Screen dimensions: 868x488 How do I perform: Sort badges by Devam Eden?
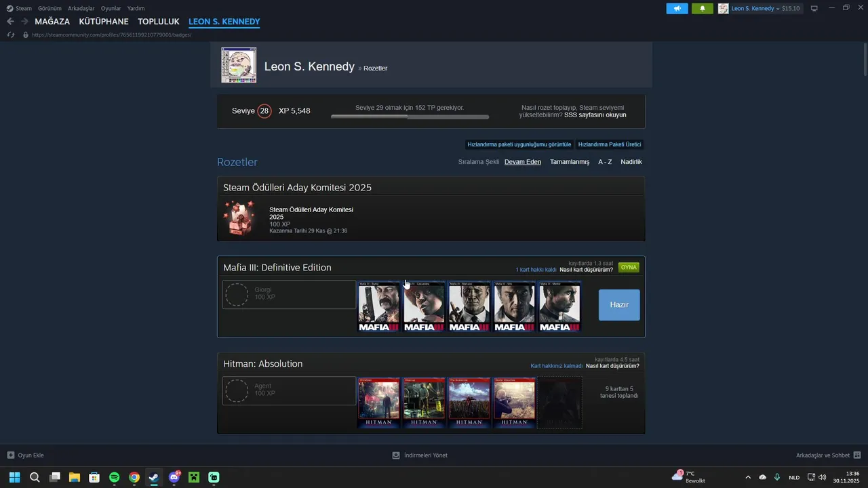click(523, 162)
